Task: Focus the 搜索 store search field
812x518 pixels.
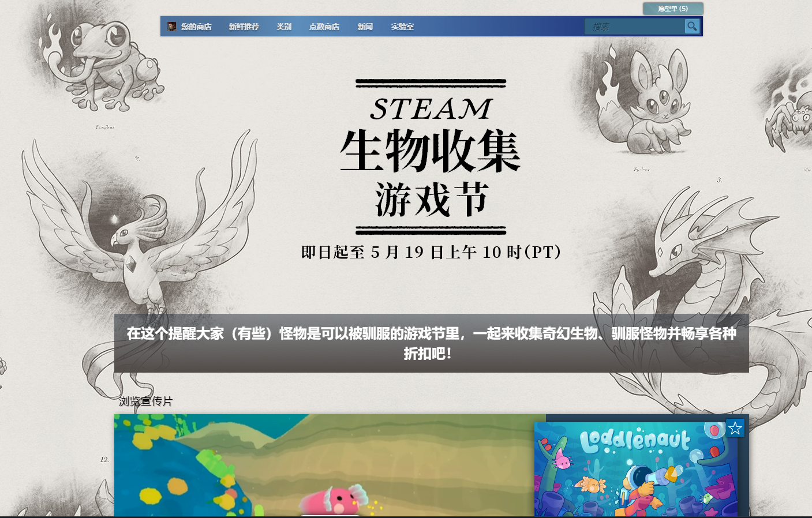Action: tap(634, 27)
